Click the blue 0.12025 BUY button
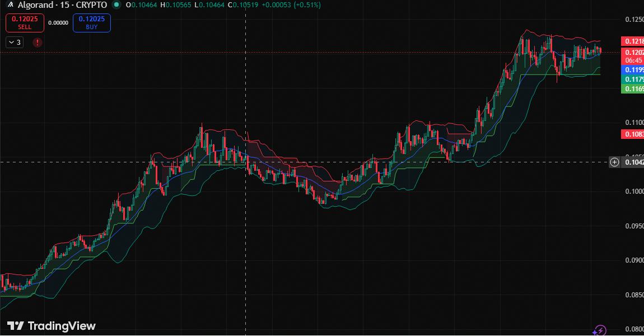The height and width of the screenshot is (336, 644). point(92,22)
